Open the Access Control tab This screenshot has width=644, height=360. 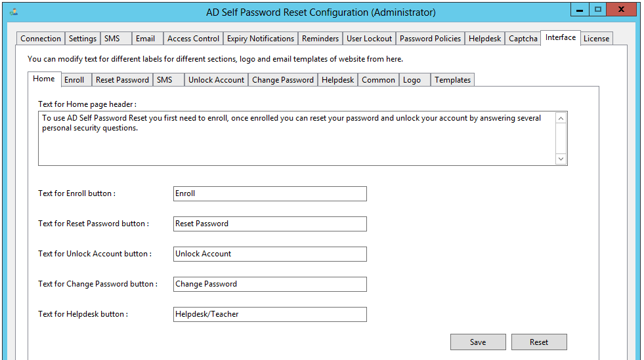pyautogui.click(x=193, y=39)
